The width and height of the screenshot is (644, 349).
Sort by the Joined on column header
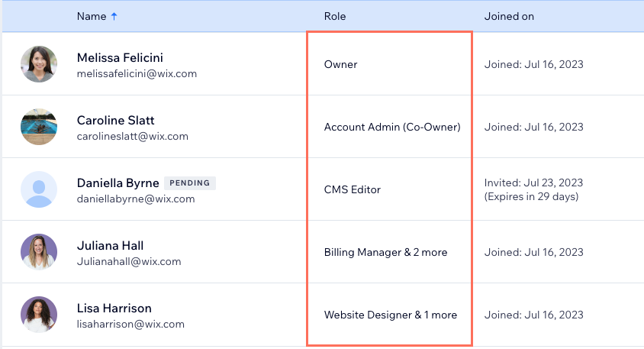(x=509, y=17)
